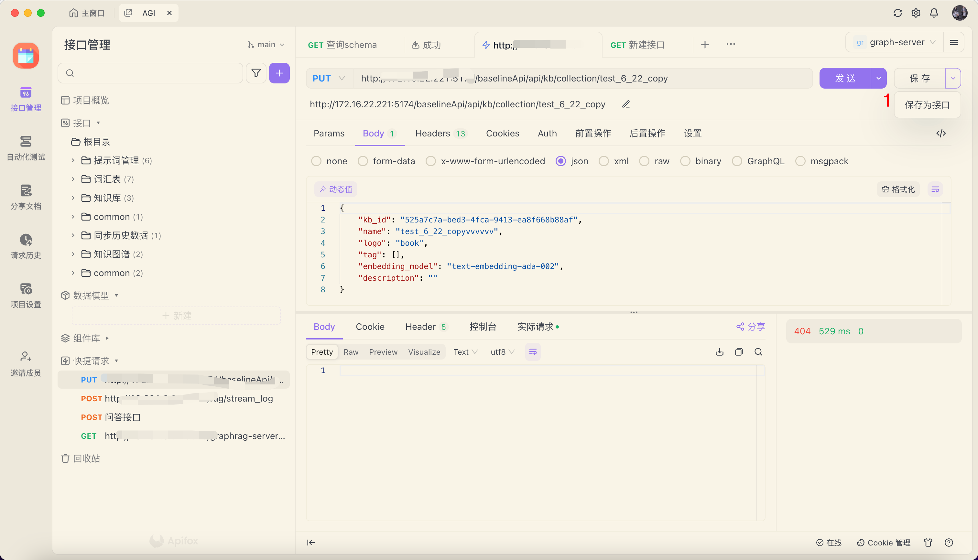This screenshot has width=978, height=560.
Task: Edit the request name with pencil icon
Action: (626, 104)
